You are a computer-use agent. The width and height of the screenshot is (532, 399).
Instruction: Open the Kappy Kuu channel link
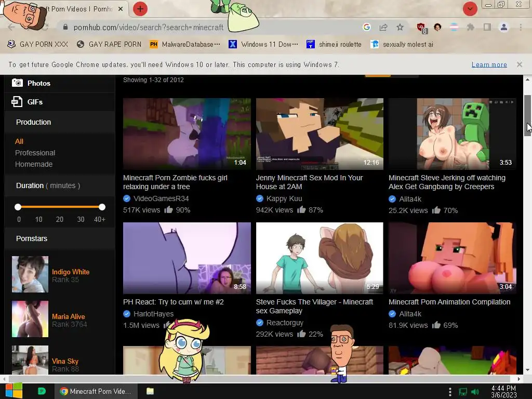tap(284, 198)
